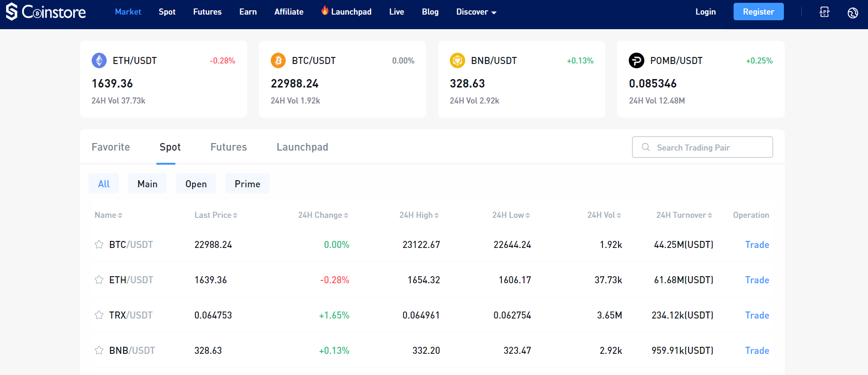Click the BTC/USDT pair name in table
The image size is (868, 375).
pos(131,245)
